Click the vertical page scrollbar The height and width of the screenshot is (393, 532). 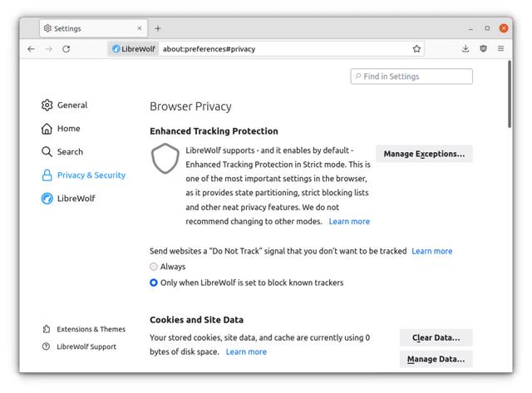tap(510, 94)
